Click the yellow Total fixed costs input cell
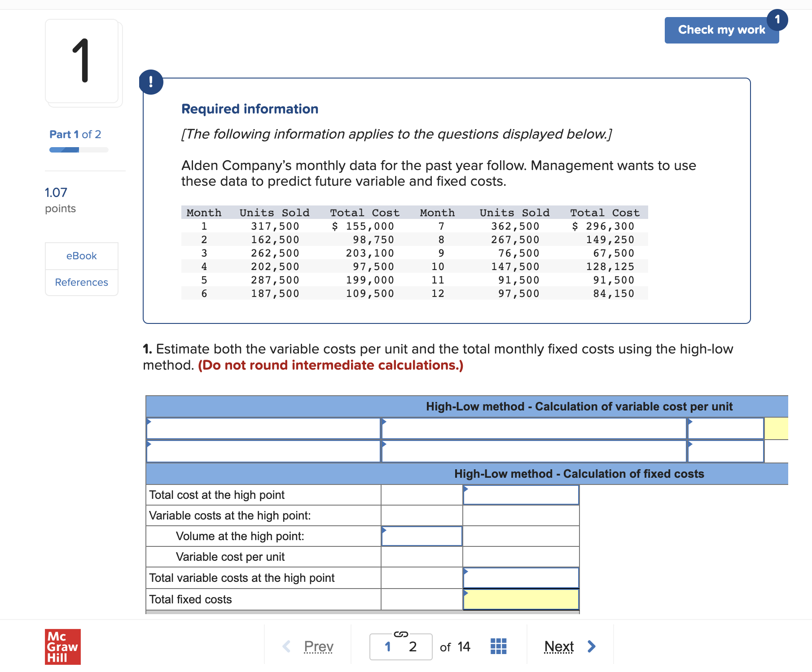 (521, 599)
